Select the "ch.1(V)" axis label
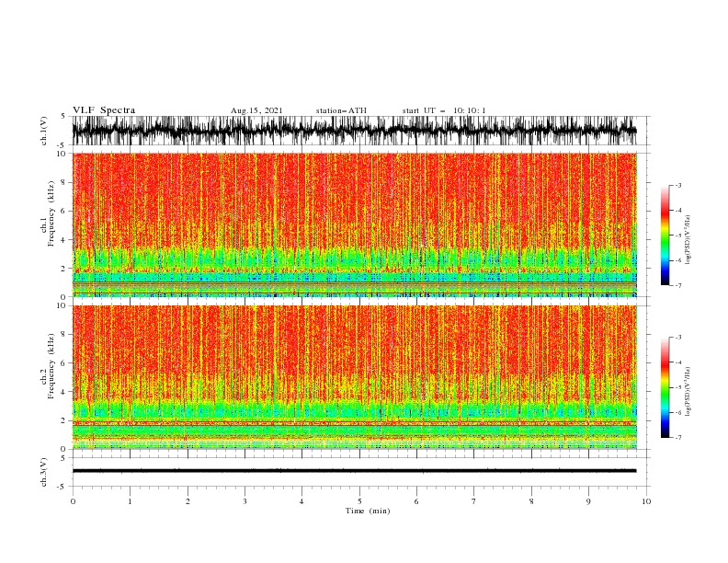This screenshot has height=563, width=728. coord(44,131)
